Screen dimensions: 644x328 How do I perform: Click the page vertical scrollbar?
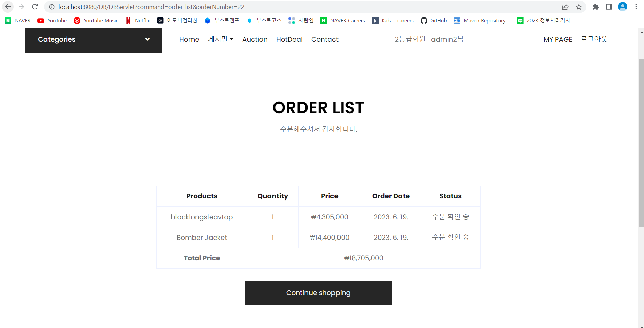point(641,143)
